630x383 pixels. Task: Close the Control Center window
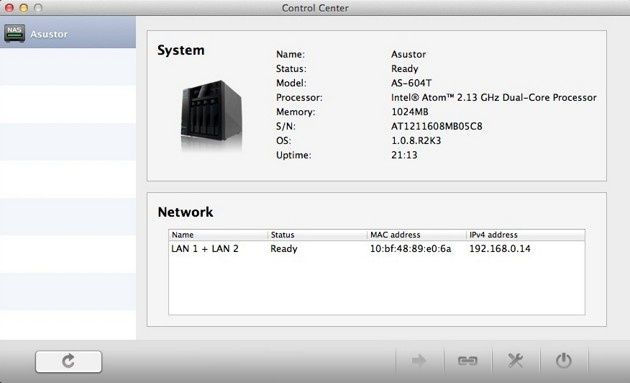pos(9,8)
